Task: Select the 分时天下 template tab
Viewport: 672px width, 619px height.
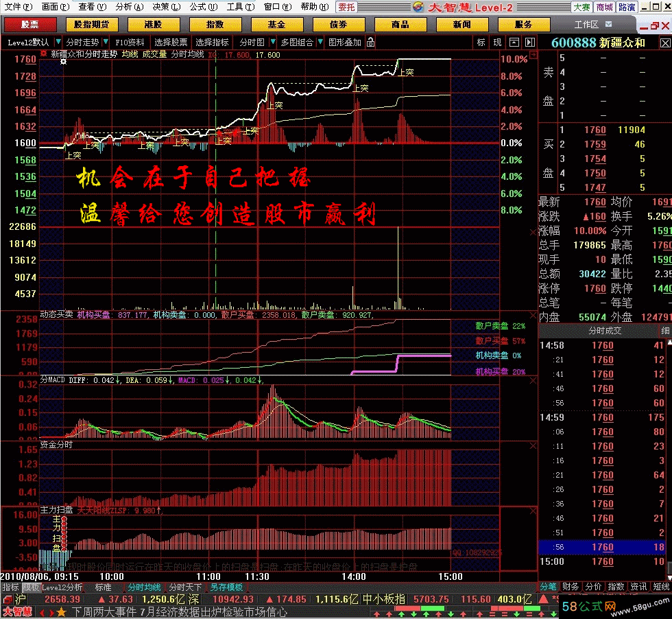Action: pyautogui.click(x=185, y=587)
